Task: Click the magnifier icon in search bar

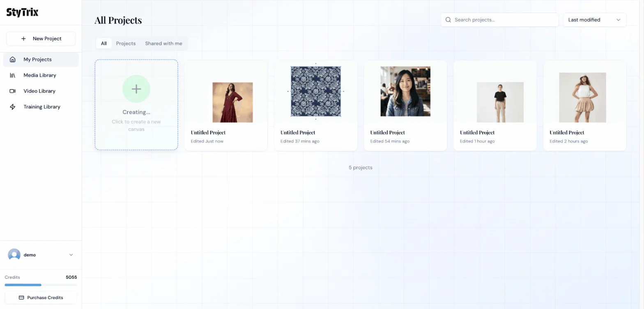Action: pyautogui.click(x=448, y=20)
